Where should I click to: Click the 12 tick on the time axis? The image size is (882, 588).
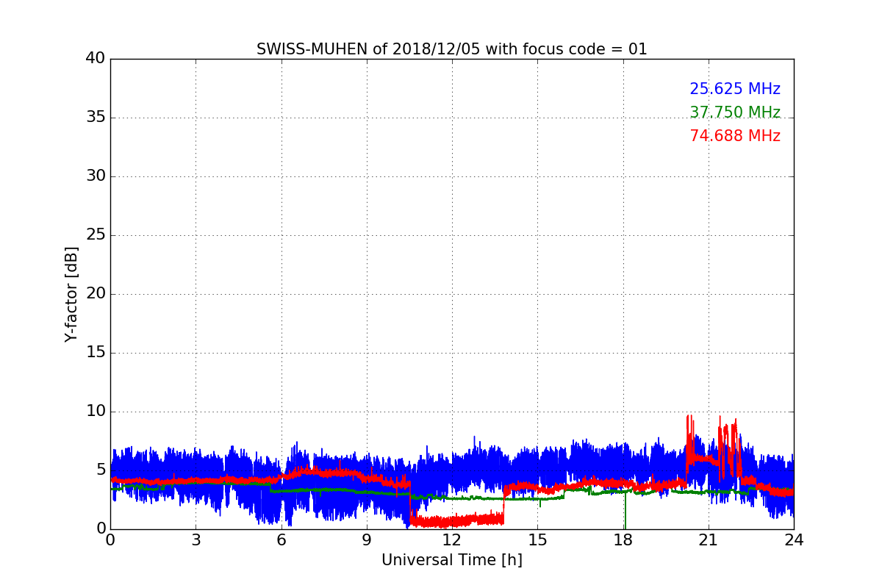(x=451, y=539)
